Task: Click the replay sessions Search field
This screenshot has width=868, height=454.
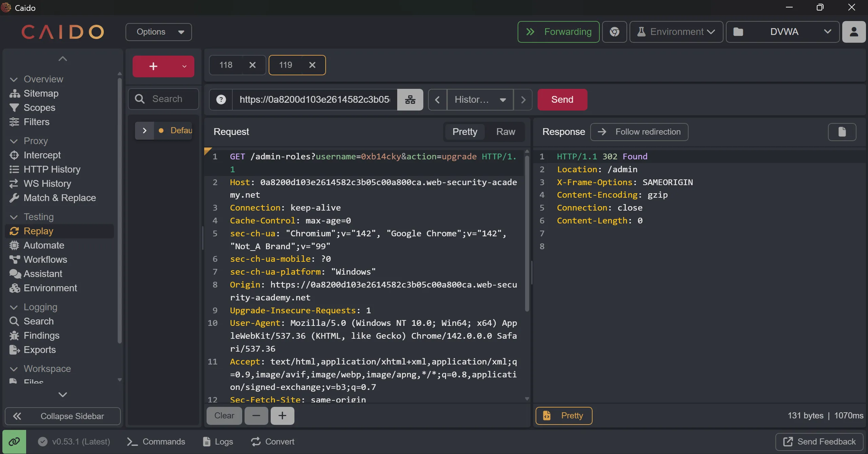Action: click(x=167, y=99)
